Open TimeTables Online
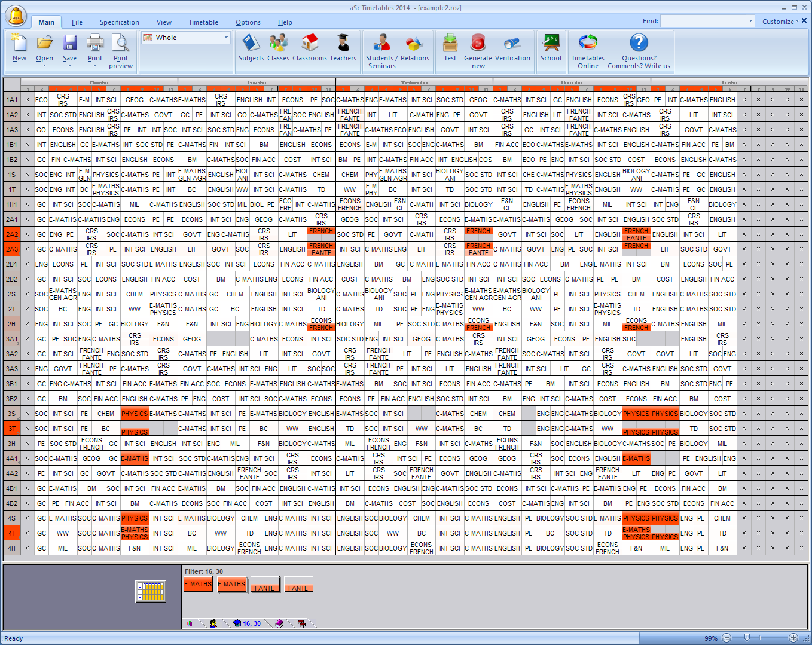Image resolution: width=812 pixels, height=645 pixels. pos(588,50)
